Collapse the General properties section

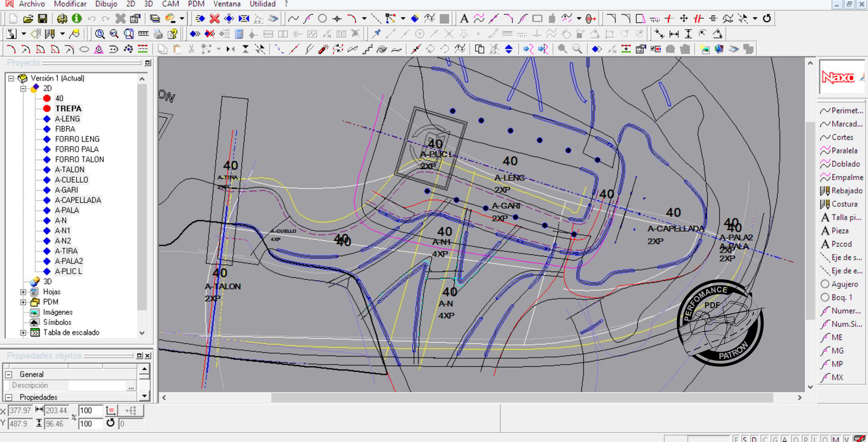(x=9, y=374)
